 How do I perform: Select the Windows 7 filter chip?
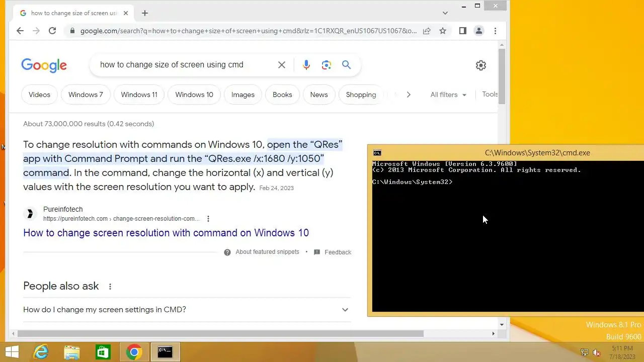tap(86, 95)
